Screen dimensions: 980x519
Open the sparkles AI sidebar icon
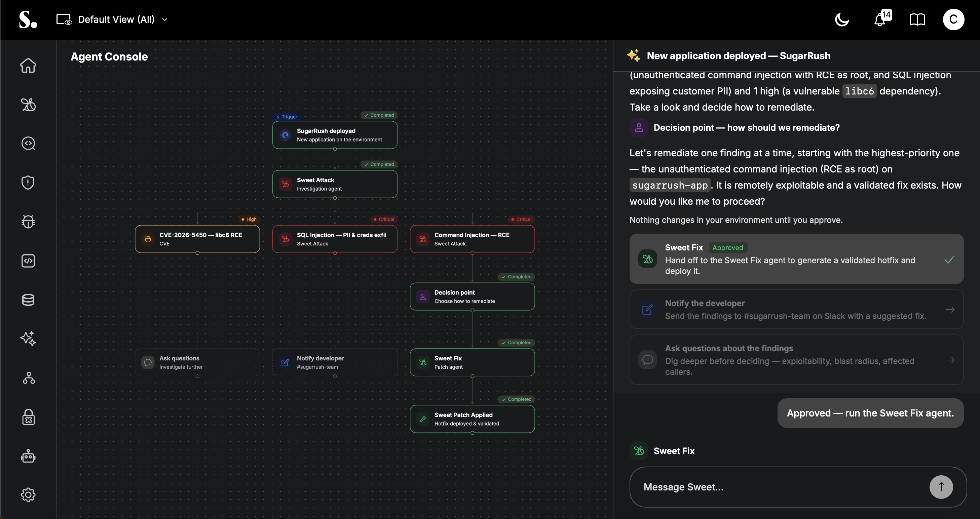pos(28,338)
